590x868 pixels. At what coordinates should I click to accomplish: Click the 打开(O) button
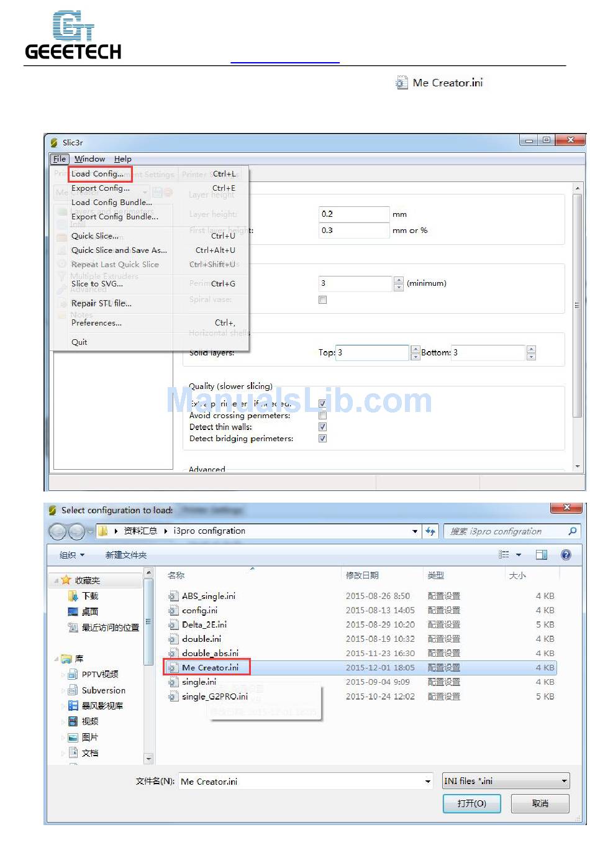point(473,803)
